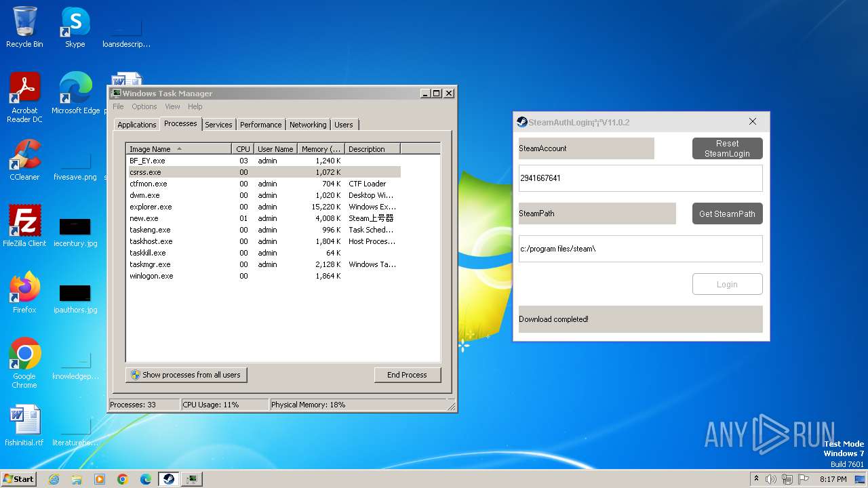Sort processes by Description column
Screen dimensions: 868x488
point(372,148)
